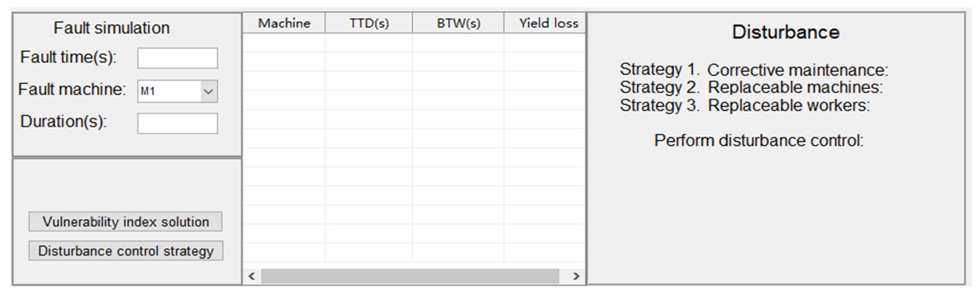Viewport: 980px width, 296px height.
Task: Select the first cell under Machine column
Action: 284,43
